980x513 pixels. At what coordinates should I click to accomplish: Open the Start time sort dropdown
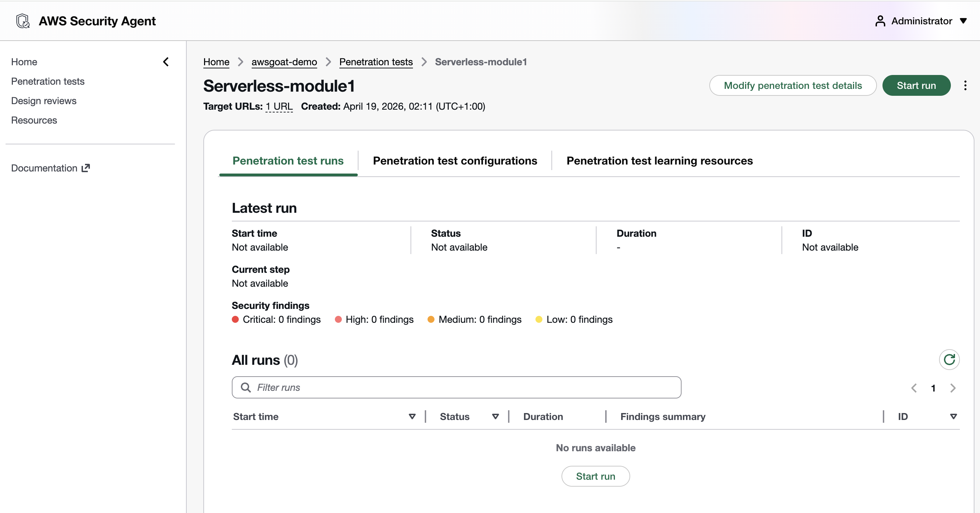coord(412,417)
